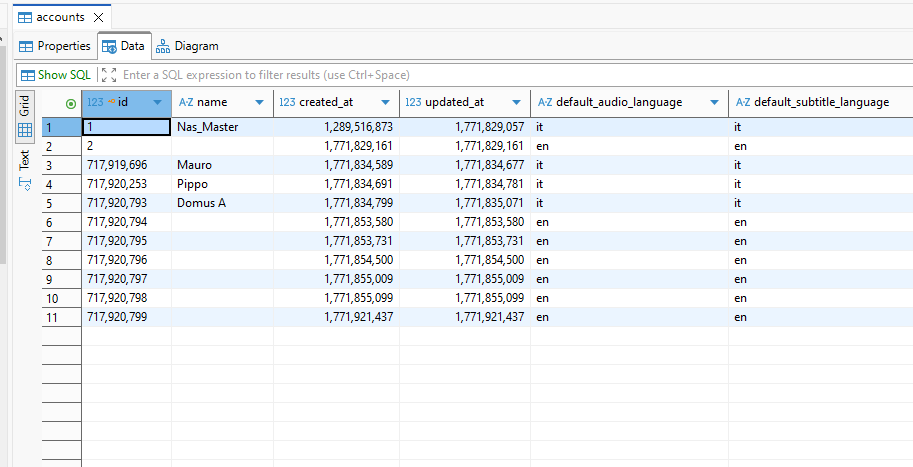Click the green circle row-header icon
The width and height of the screenshot is (913, 467).
click(x=70, y=103)
